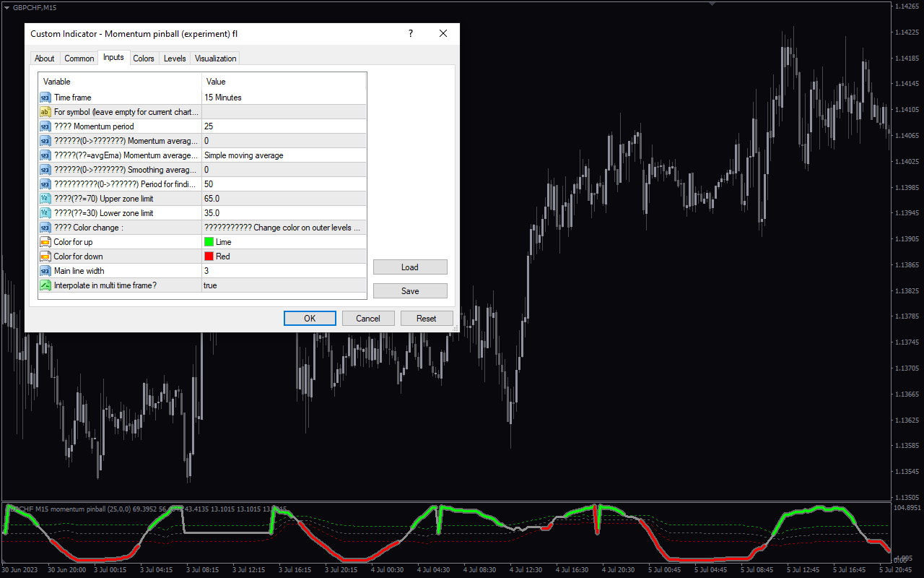The width and height of the screenshot is (924, 578).
Task: Close the Custom Indicator dialog
Action: click(443, 33)
